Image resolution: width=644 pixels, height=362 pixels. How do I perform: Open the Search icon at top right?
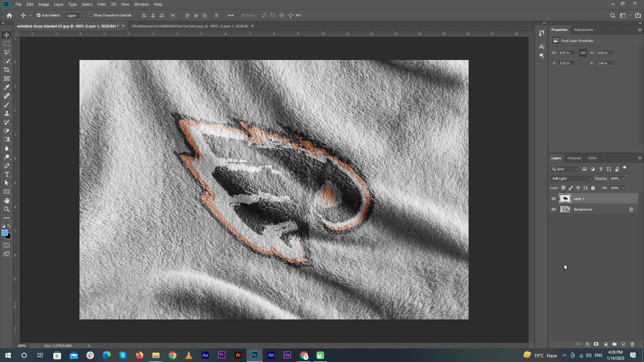click(x=613, y=15)
